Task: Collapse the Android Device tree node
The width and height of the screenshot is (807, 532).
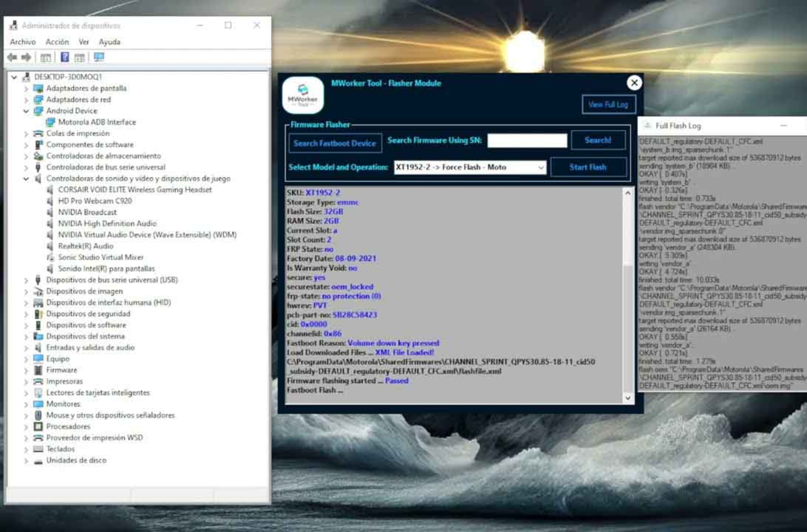Action: [x=26, y=111]
